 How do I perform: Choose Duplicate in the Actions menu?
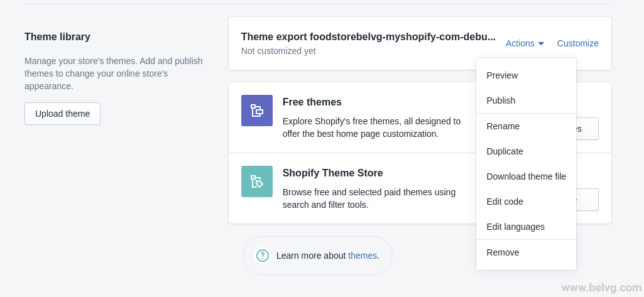coord(526,151)
